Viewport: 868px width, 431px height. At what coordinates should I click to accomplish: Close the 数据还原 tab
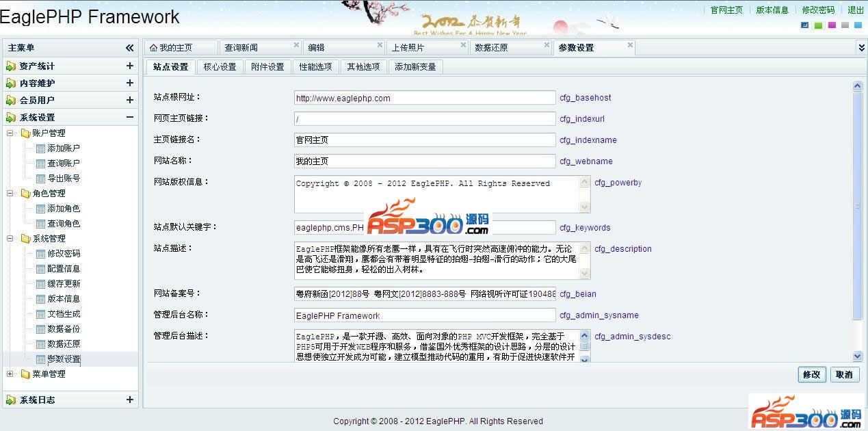point(547,46)
